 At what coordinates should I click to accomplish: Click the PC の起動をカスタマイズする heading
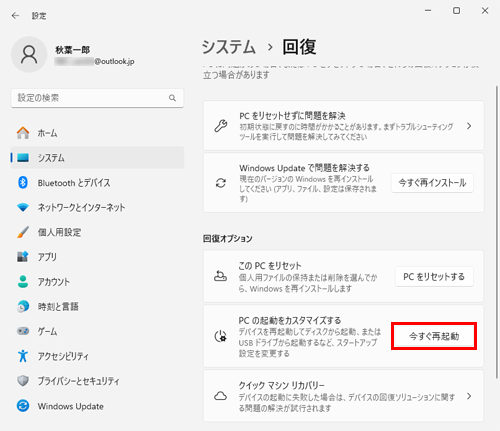(290, 320)
